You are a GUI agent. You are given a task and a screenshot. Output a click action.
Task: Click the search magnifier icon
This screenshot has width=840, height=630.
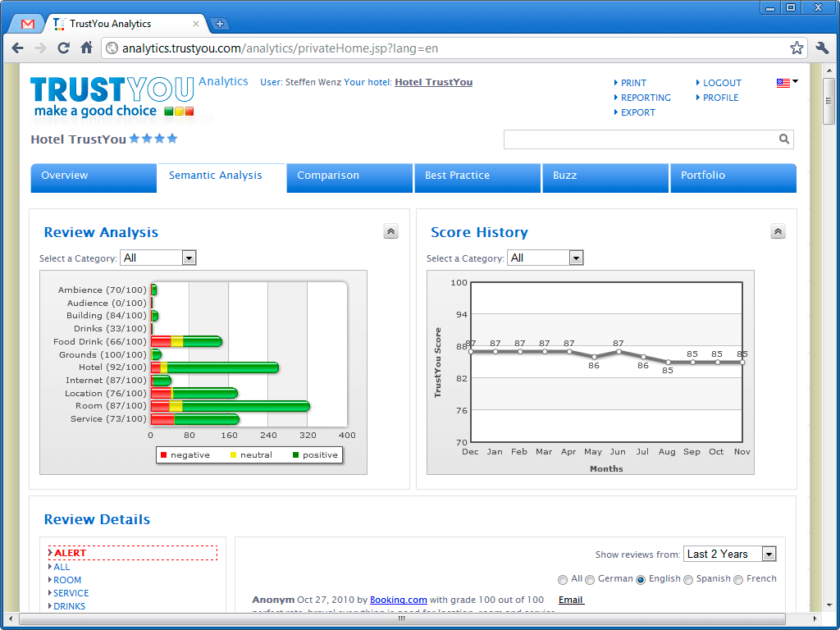tap(784, 139)
